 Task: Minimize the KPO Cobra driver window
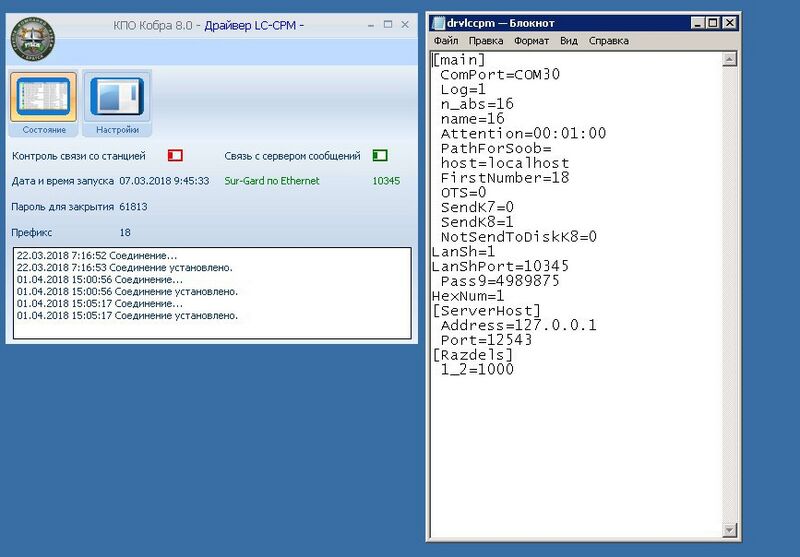point(363,23)
